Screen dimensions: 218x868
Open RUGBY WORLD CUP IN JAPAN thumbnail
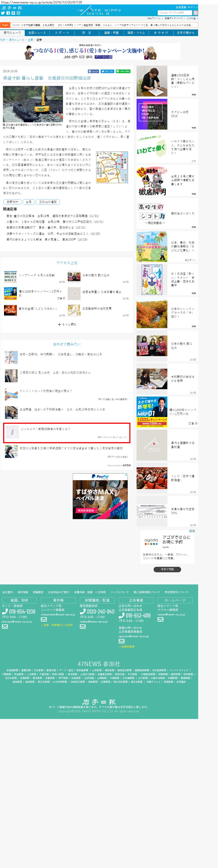tap(152, 114)
